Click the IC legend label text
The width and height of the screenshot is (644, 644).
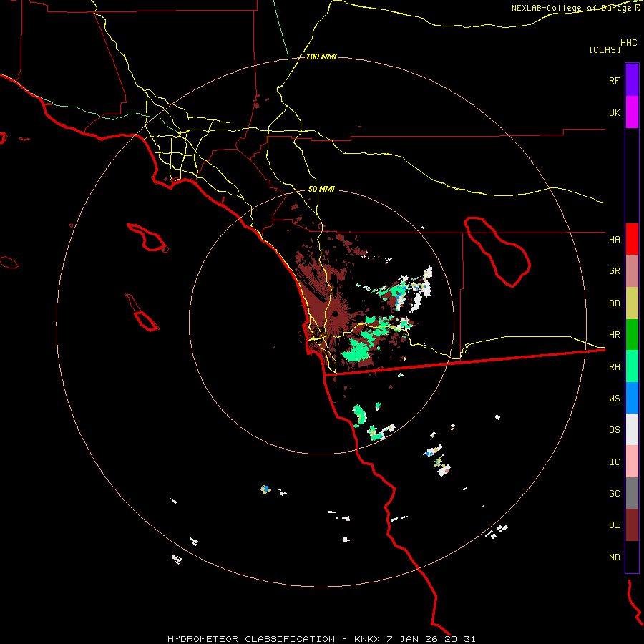(614, 462)
